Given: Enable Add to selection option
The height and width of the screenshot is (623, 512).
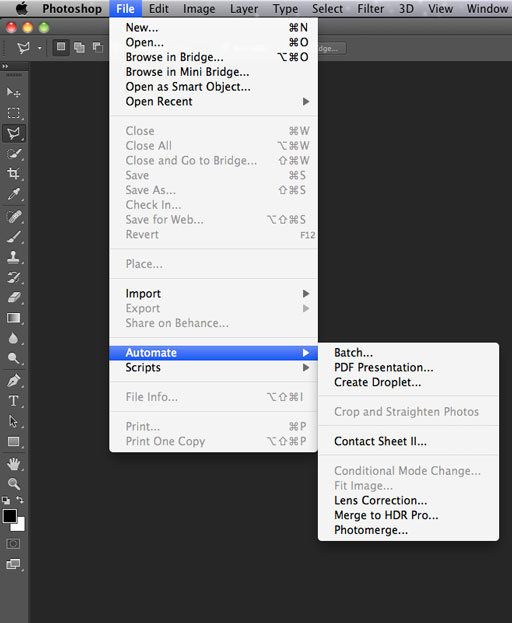Looking at the screenshot, I should (79, 48).
